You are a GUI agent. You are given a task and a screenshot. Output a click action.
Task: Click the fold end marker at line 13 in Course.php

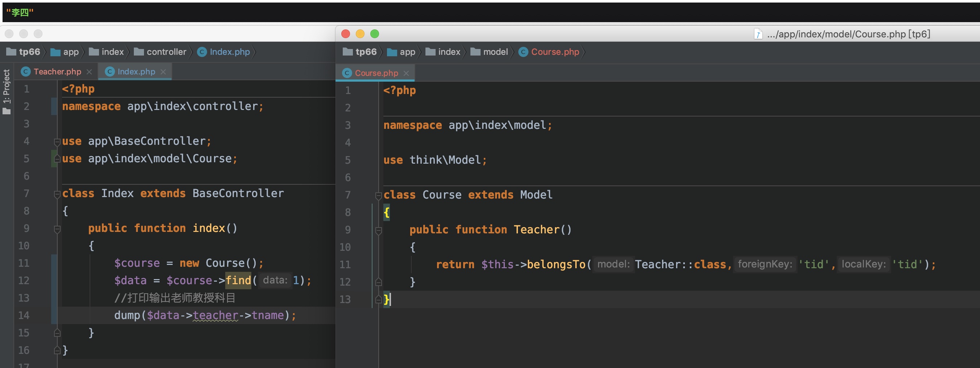(x=378, y=299)
